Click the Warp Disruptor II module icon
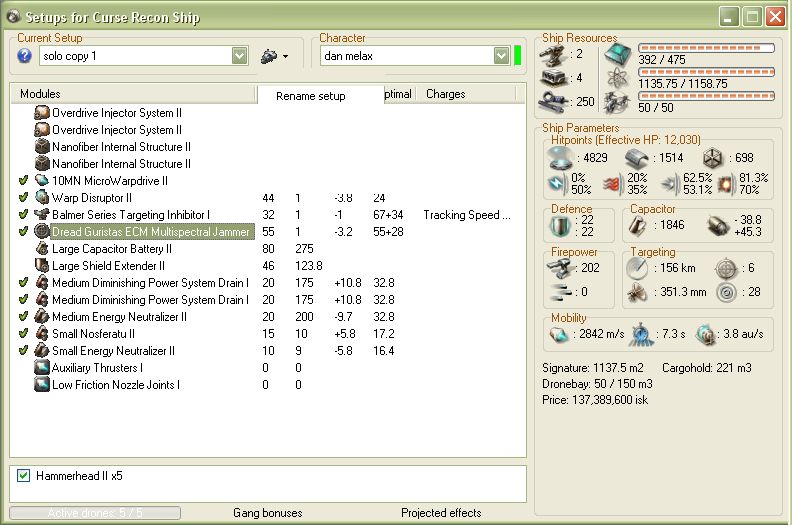This screenshot has height=525, width=792. tap(42, 198)
